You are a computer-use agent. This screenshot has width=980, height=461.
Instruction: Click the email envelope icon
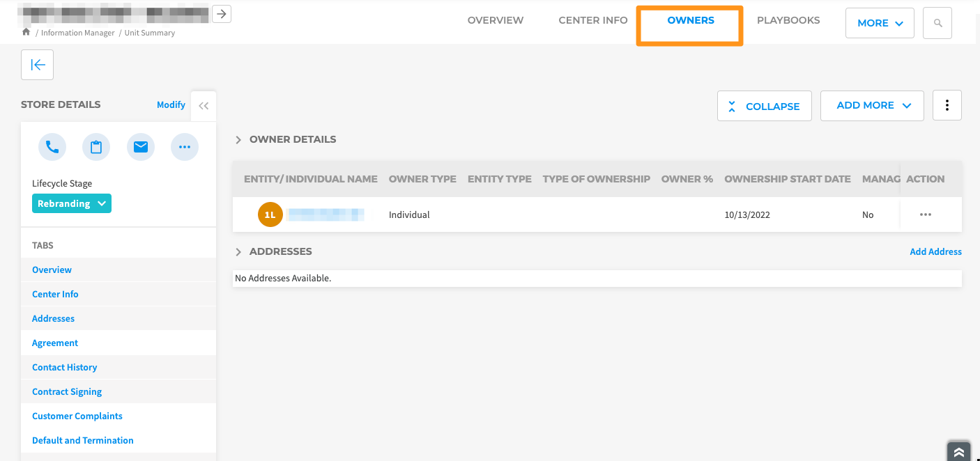141,147
